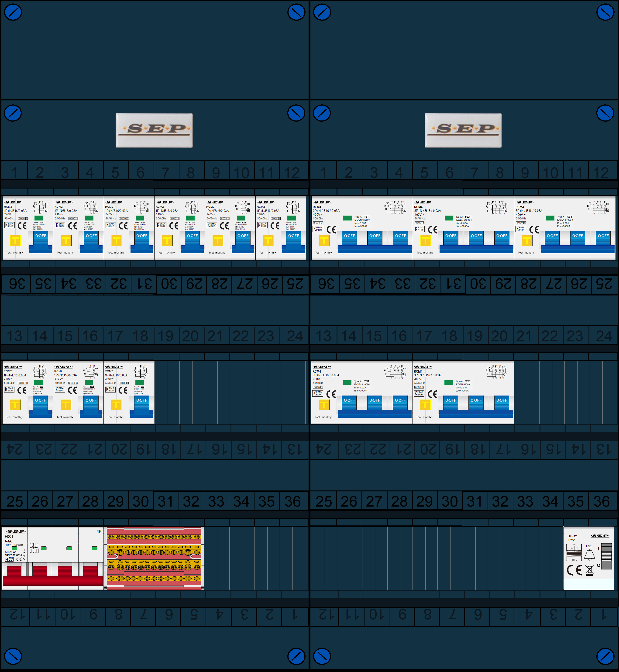Image resolution: width=619 pixels, height=672 pixels.
Task: Click the bell symbol on BTR12 transformer
Action: tap(590, 555)
